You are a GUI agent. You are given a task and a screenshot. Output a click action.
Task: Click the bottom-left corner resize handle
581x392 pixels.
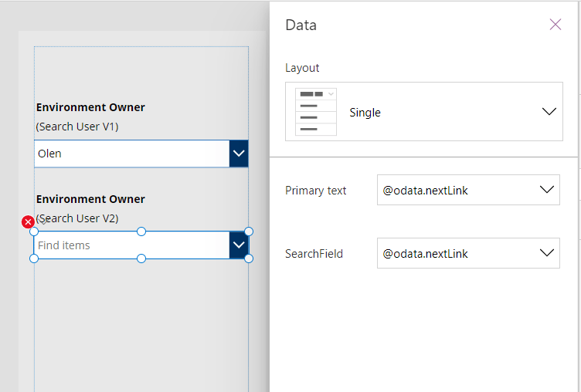[x=34, y=259]
